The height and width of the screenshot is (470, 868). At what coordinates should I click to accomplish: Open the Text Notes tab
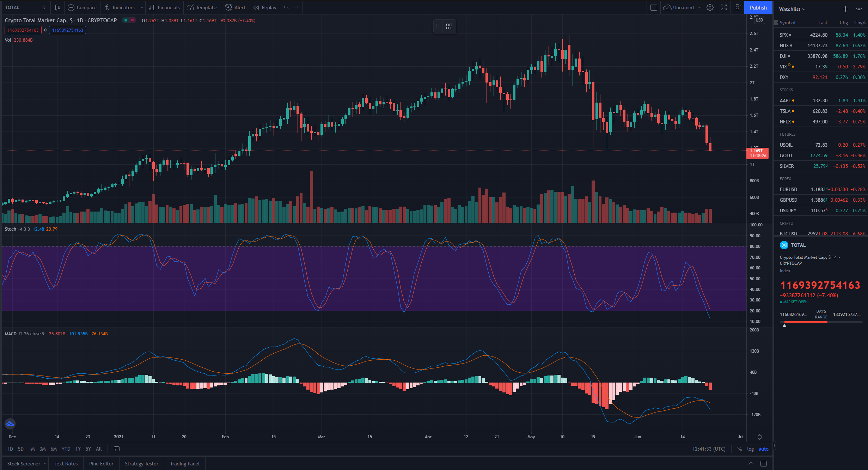coord(66,464)
